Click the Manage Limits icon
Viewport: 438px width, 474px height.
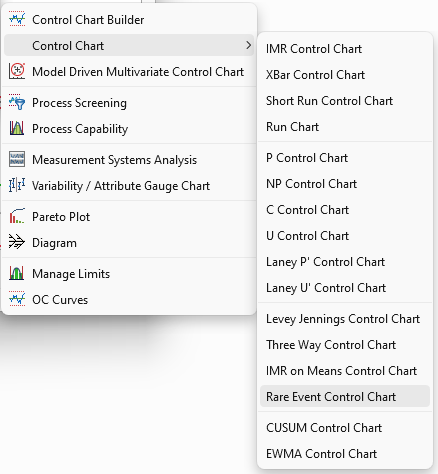[17, 273]
